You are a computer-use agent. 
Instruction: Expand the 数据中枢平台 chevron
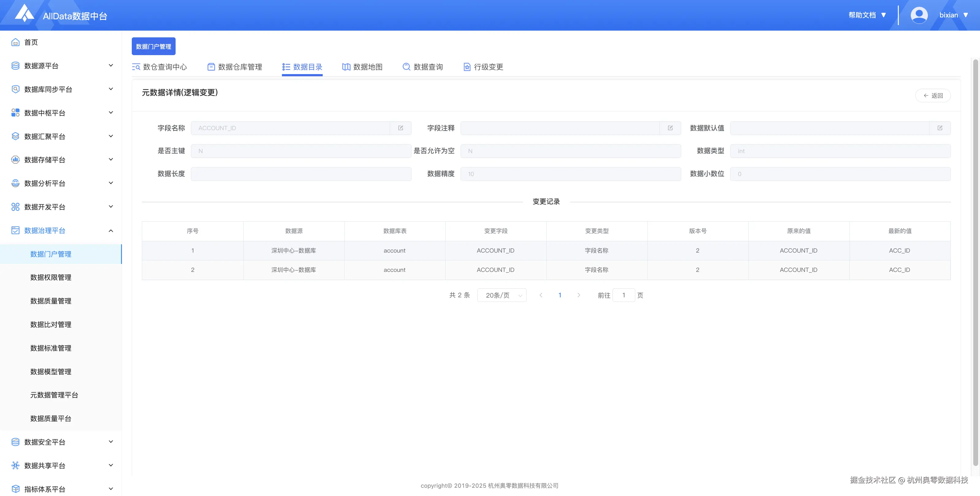111,113
